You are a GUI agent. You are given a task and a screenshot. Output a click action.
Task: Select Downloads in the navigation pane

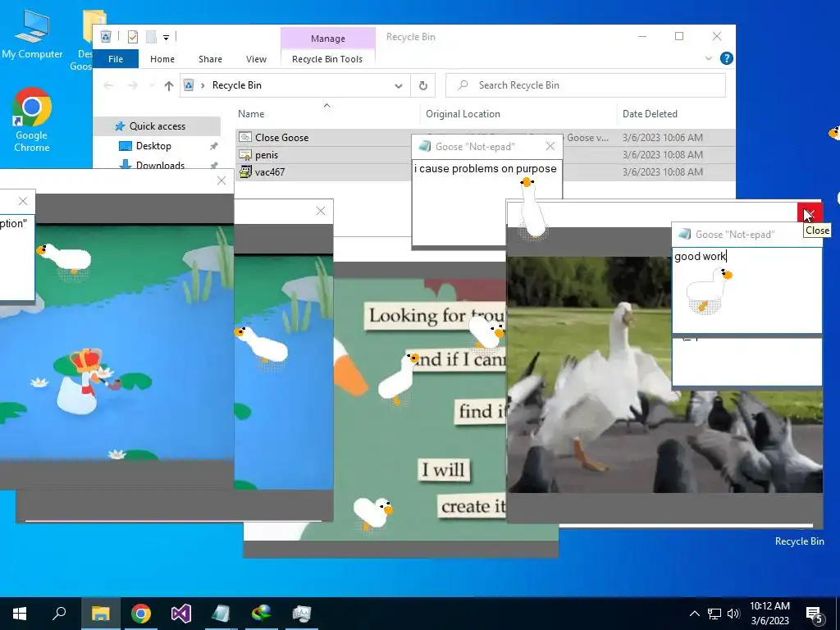coord(160,164)
